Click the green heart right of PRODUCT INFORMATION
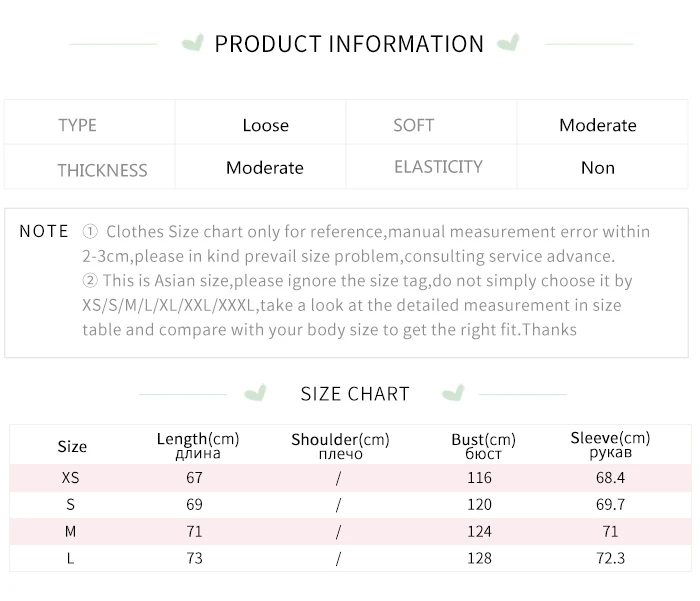 click(508, 43)
